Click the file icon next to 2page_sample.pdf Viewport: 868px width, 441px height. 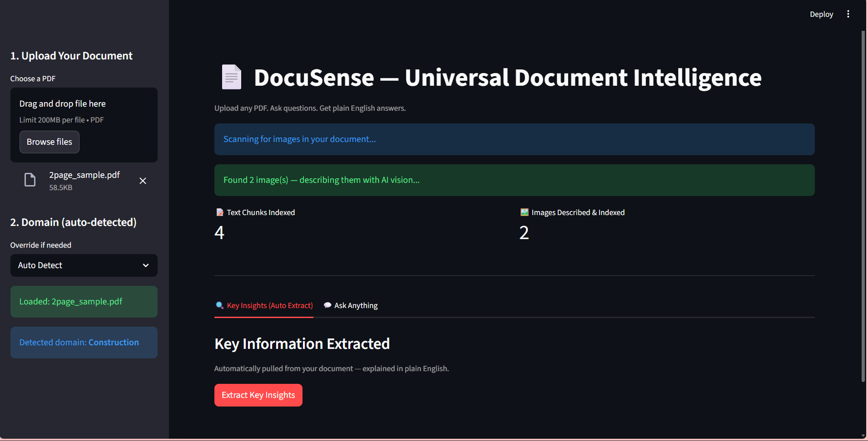(x=29, y=180)
